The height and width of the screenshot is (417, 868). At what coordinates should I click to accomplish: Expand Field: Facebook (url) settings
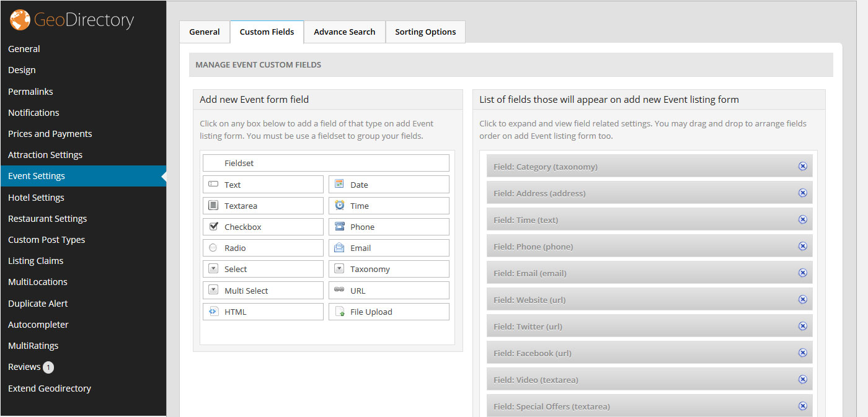point(649,353)
